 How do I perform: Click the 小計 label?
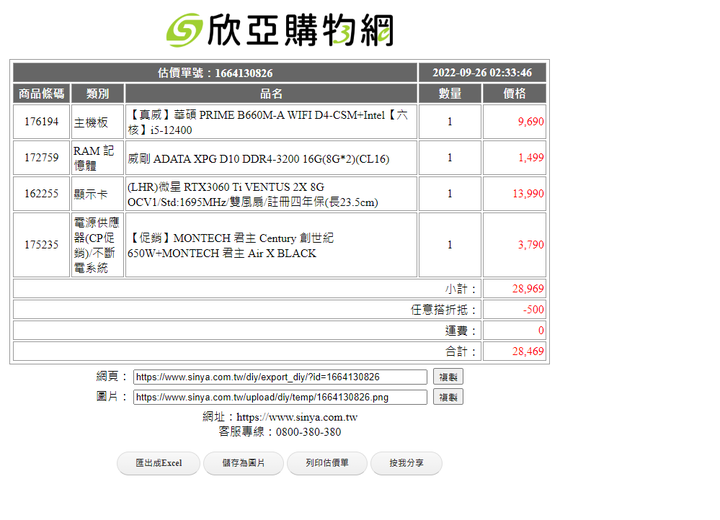pos(461,289)
